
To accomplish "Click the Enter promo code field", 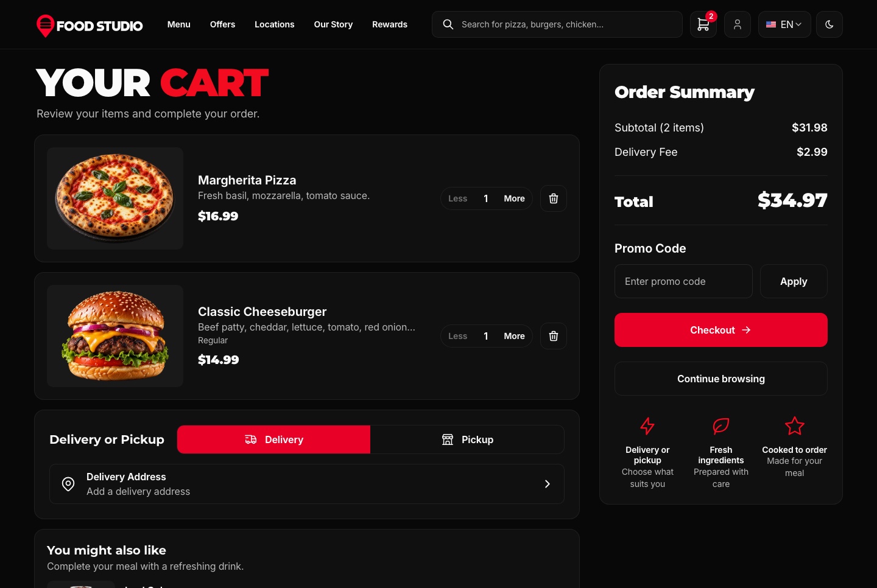I will click(x=683, y=281).
